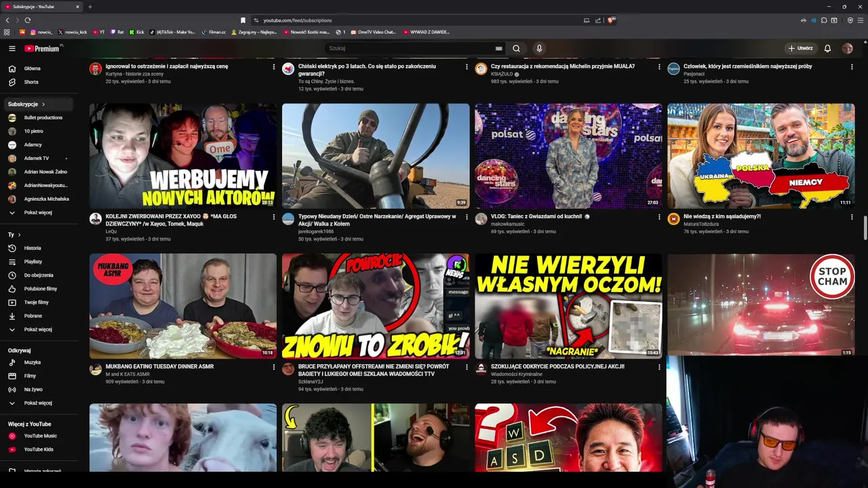Click the search magnifier button
The image size is (868, 488).
(x=516, y=49)
